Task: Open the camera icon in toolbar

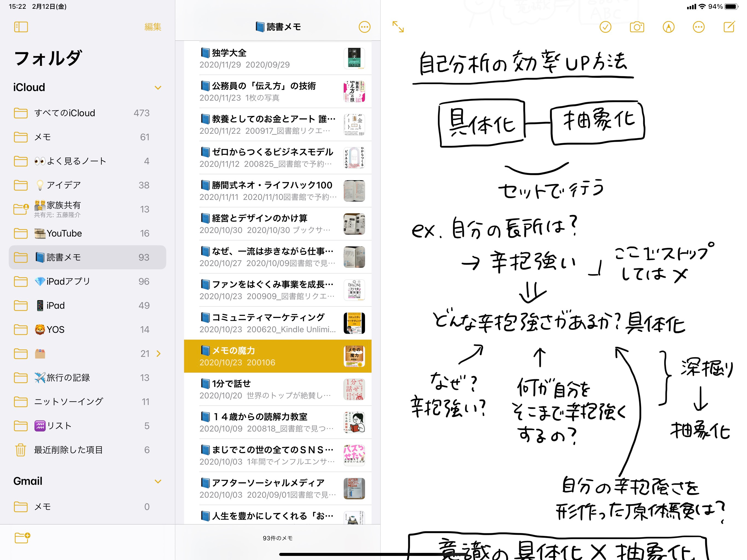Action: coord(637,27)
